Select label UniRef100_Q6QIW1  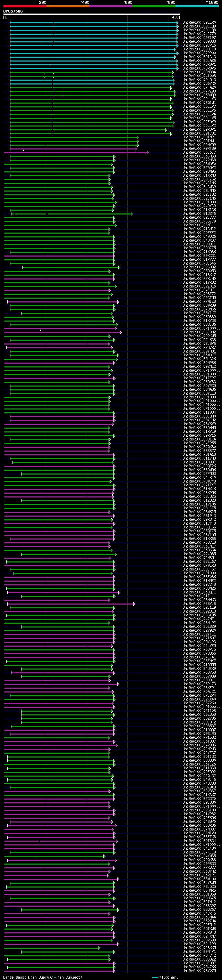pos(199,103)
